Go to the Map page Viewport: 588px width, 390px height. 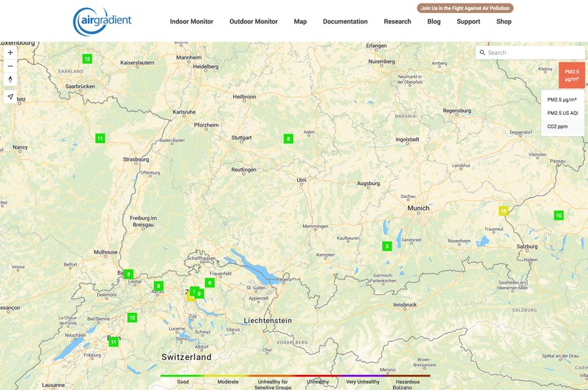[x=300, y=21]
